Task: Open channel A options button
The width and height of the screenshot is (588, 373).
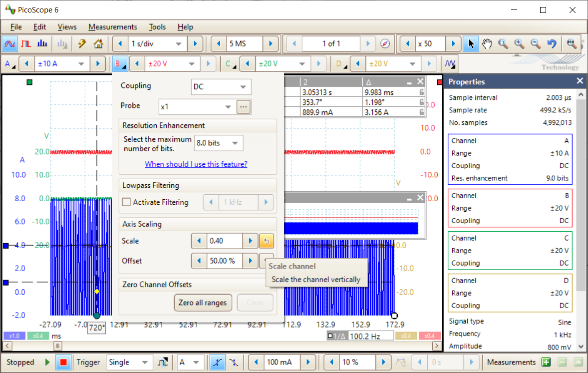Action: point(9,64)
